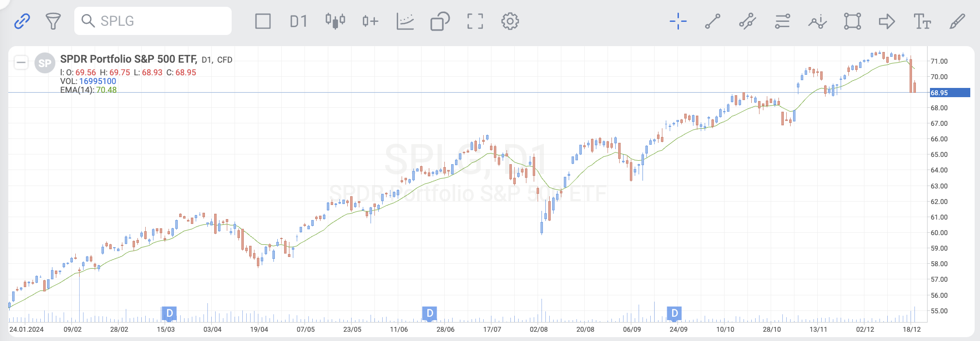
Task: Select the crosshair cursor tool
Action: (x=678, y=21)
